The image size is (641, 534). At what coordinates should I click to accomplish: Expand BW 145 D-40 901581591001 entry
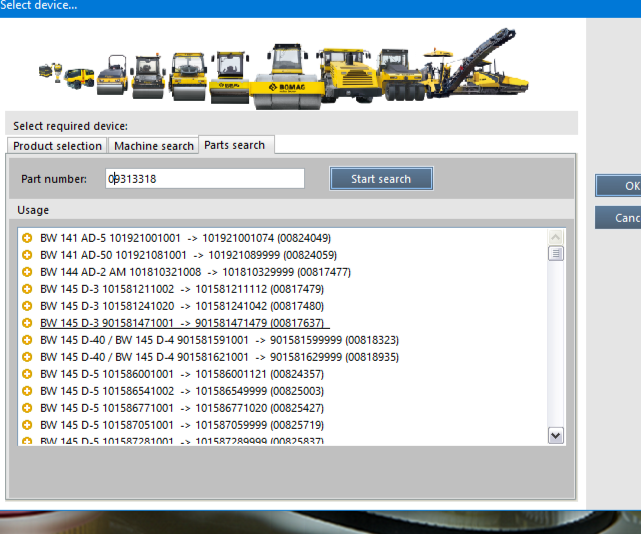tap(27, 340)
